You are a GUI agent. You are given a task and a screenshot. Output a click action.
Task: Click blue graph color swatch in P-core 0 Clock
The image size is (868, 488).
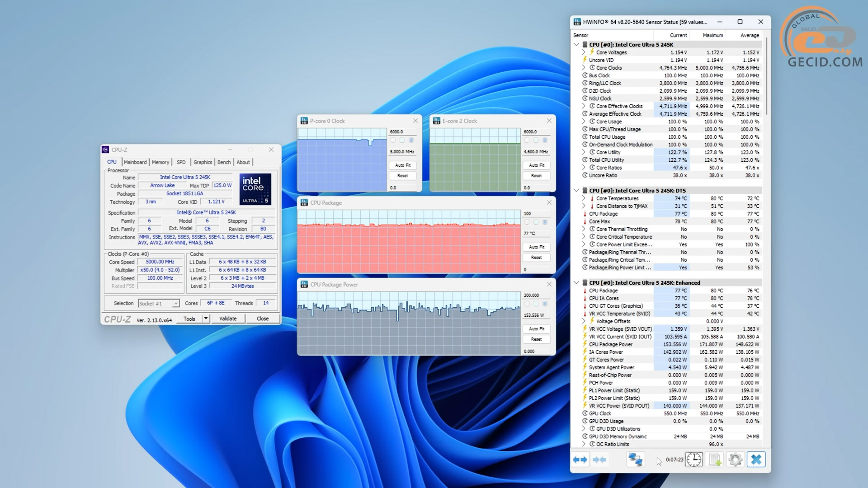tap(411, 140)
